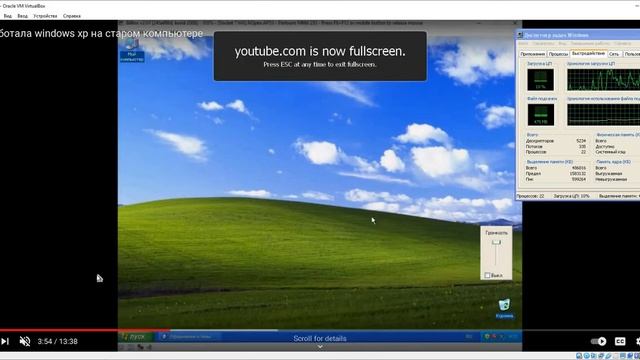Screen dimensions: 640x360
Task: Click the video title text overlay
Action: [x=101, y=33]
